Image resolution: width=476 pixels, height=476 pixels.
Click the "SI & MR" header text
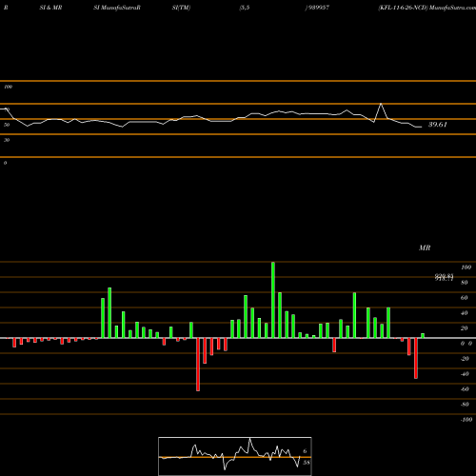coord(50,8)
